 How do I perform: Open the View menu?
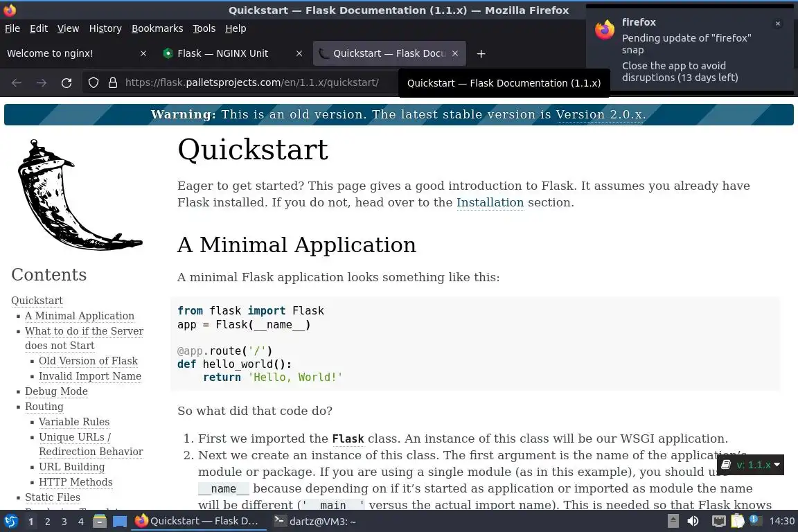[68, 28]
